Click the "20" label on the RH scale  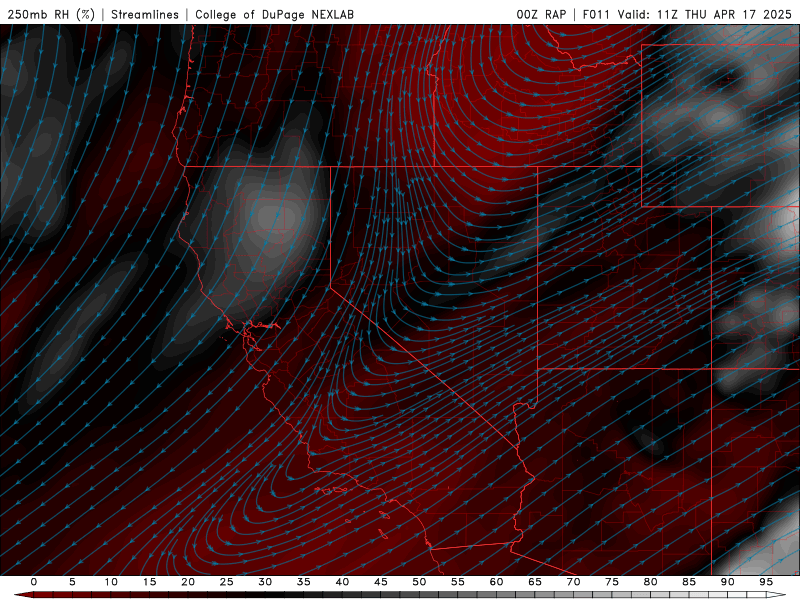tap(188, 582)
